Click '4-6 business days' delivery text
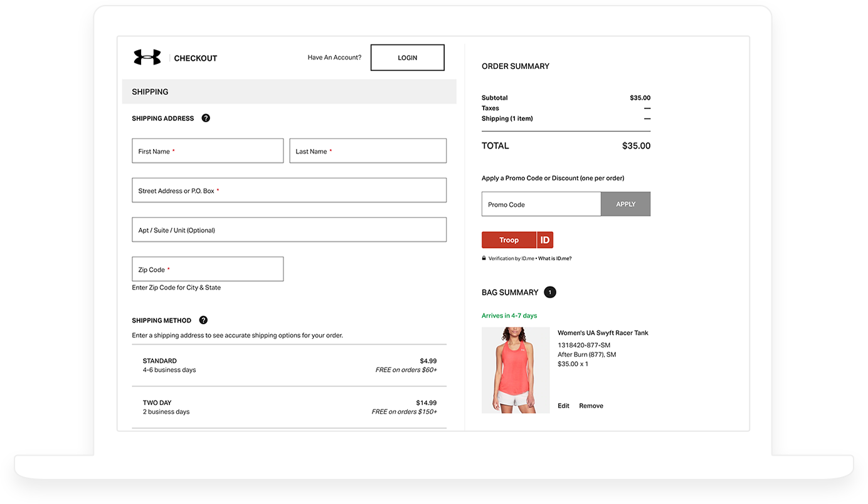The image size is (868, 504). click(x=169, y=370)
